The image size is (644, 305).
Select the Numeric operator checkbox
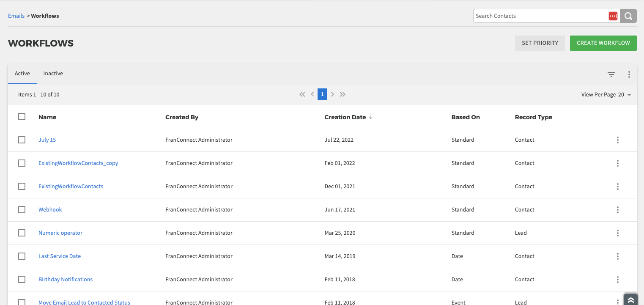click(x=22, y=233)
